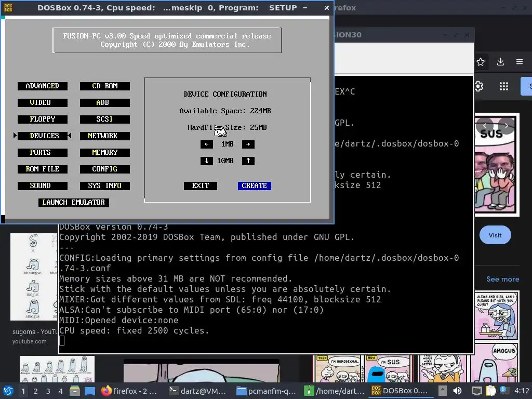Open the I'M SUS comic thumbnail
The image size is (532, 399).
tap(389, 369)
